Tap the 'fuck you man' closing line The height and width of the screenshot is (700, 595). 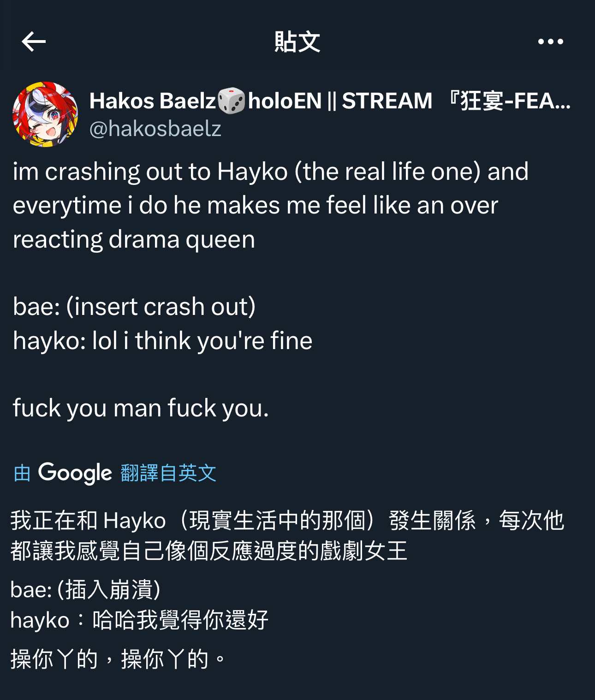click(141, 408)
